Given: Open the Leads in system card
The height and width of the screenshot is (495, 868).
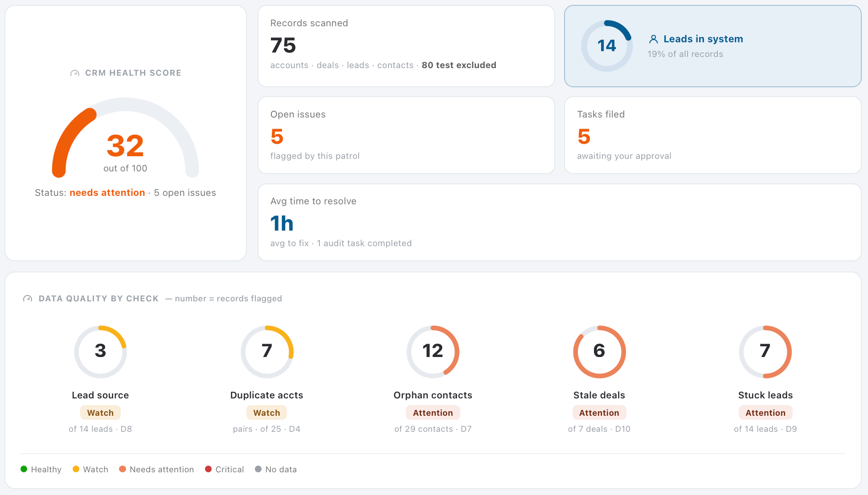Looking at the screenshot, I should [x=712, y=46].
